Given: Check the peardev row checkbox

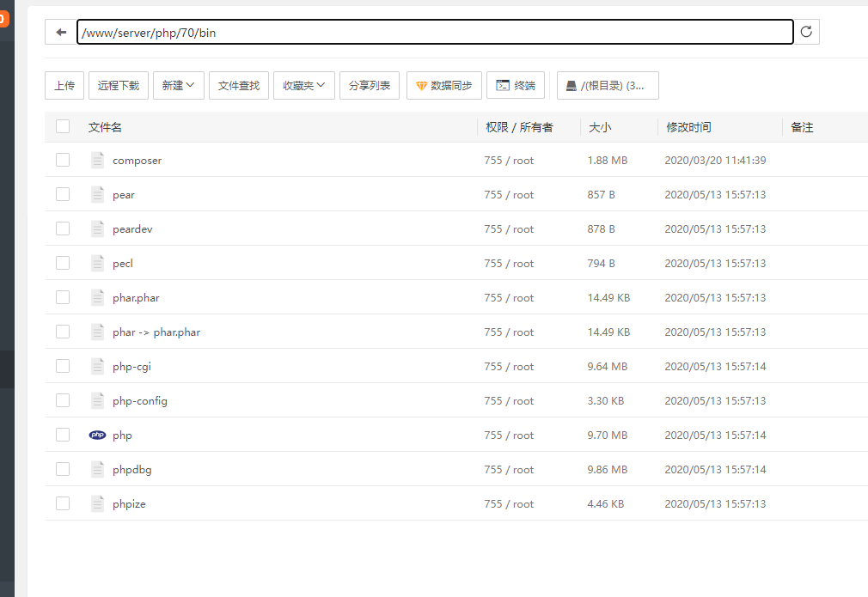Looking at the screenshot, I should point(63,228).
